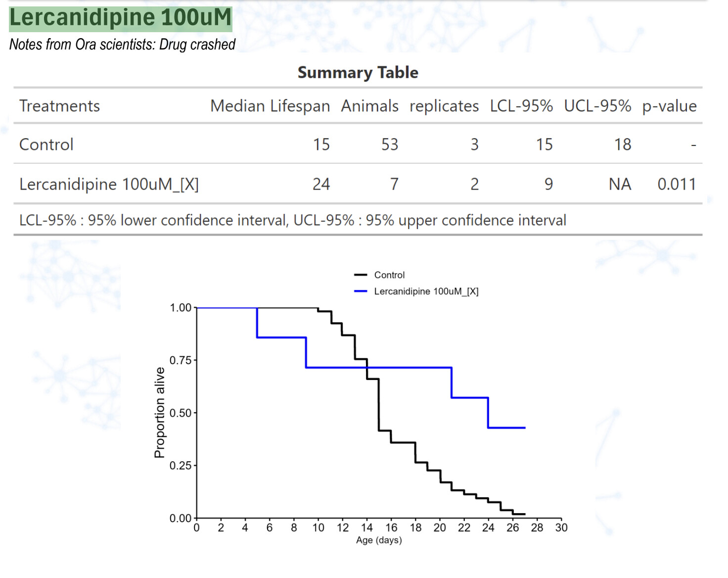Click the black Control legend line swatch

point(361,275)
